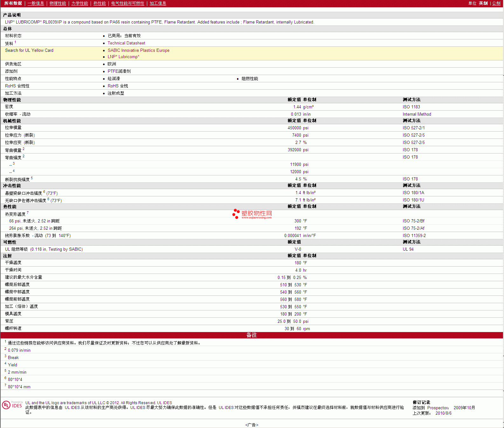Image resolution: width=504 pixels, height=428 pixels.
Task: Select the UL 94 test method
Action: [408, 249]
